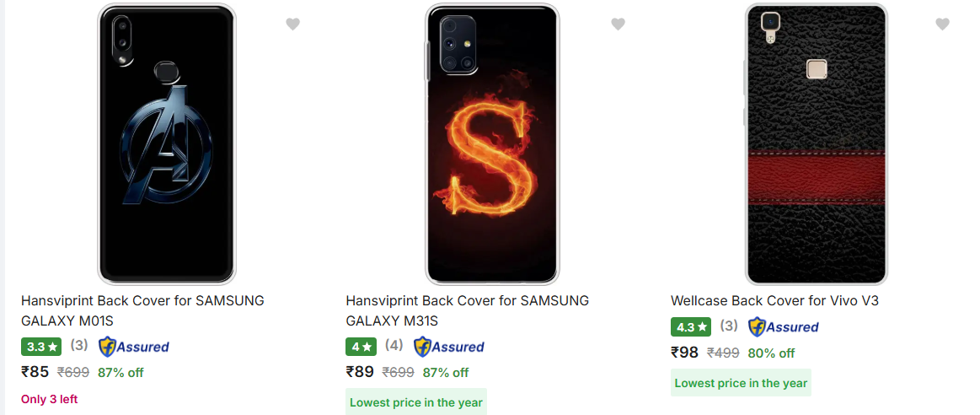
Task: Click Assured badge on Vivo V3 cover
Action: [x=783, y=326]
